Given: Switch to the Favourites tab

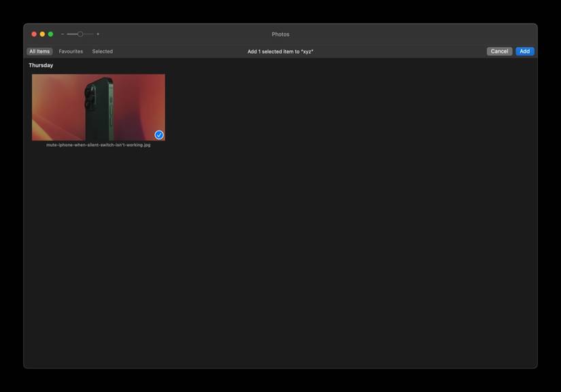Looking at the screenshot, I should (70, 51).
